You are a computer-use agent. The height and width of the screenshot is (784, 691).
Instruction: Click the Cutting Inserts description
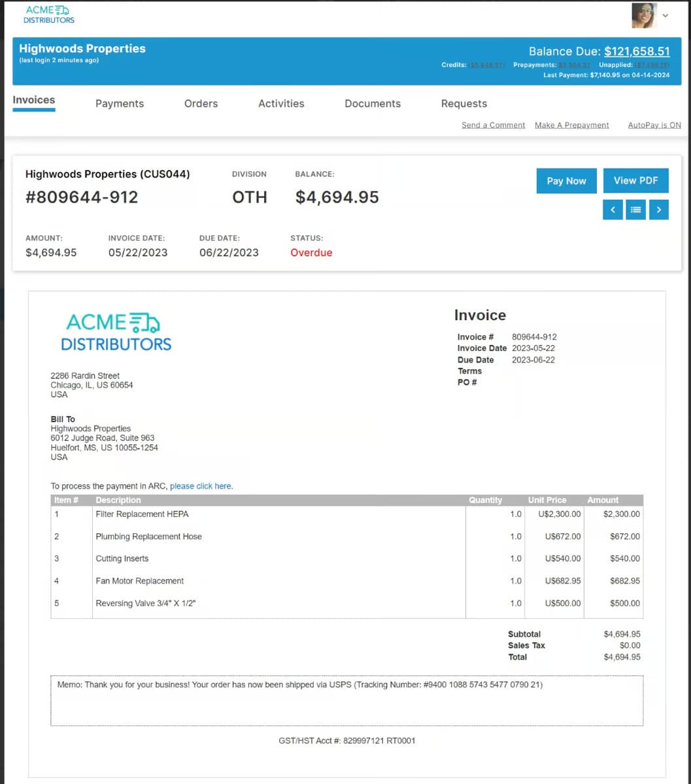point(122,559)
